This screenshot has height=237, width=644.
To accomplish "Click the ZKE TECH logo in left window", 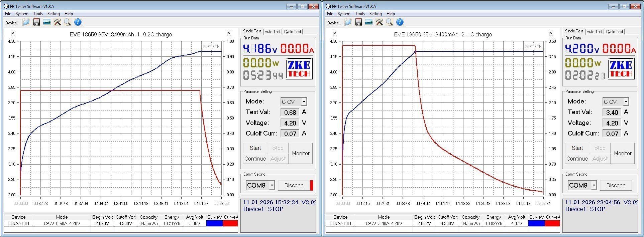I will [299, 69].
